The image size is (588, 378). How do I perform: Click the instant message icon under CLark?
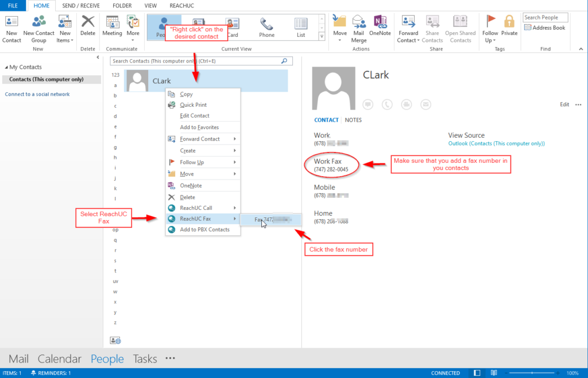pyautogui.click(x=368, y=104)
